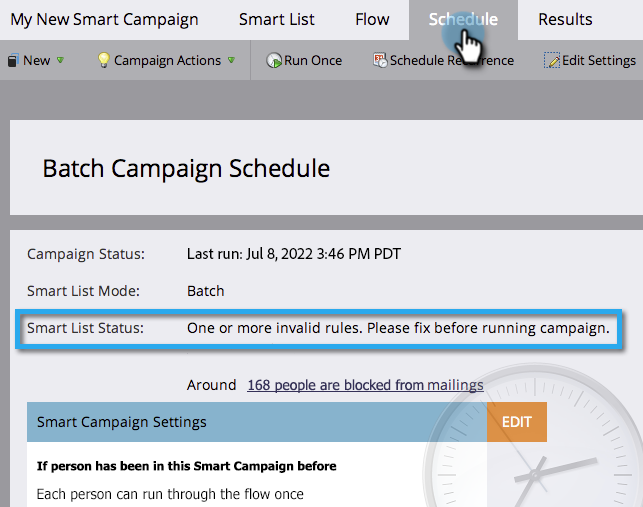Click the Schedule Recurrence calendar icon

click(x=379, y=61)
